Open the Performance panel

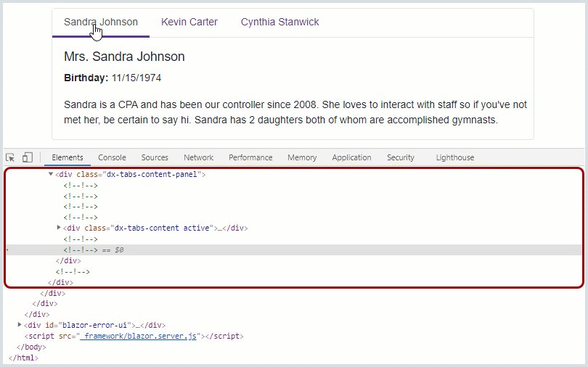pyautogui.click(x=250, y=157)
